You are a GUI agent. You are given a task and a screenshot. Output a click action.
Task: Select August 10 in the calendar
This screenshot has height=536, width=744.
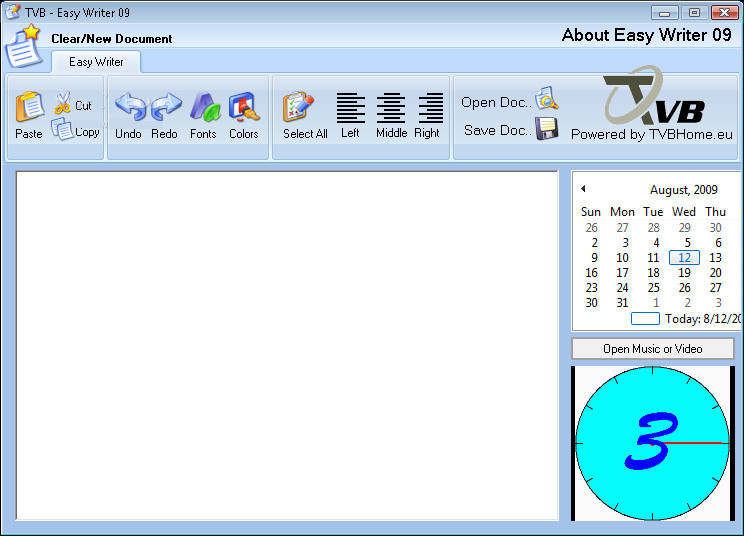[622, 258]
